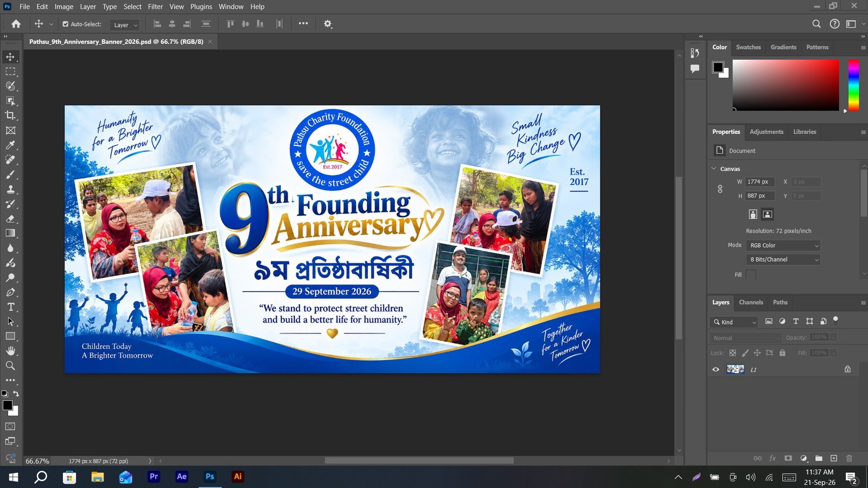This screenshot has width=868, height=488.
Task: Create a new group folder button
Action: pyautogui.click(x=819, y=458)
